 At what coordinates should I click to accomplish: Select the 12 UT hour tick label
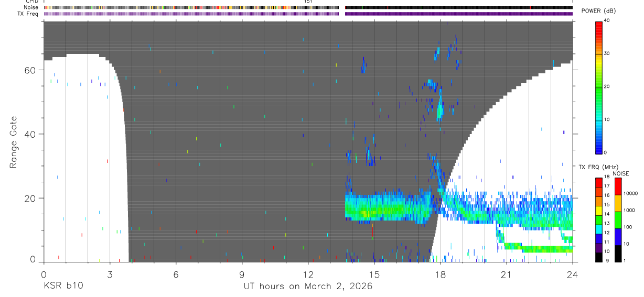click(x=308, y=274)
